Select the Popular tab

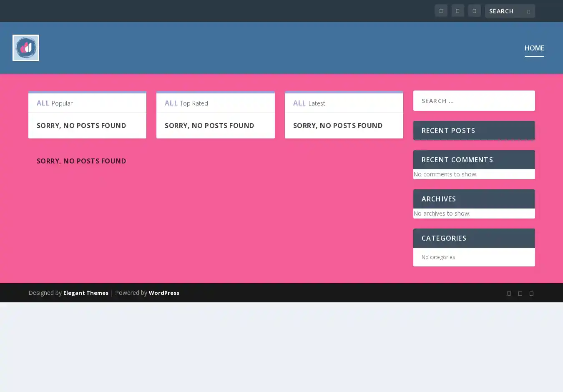[x=62, y=103]
